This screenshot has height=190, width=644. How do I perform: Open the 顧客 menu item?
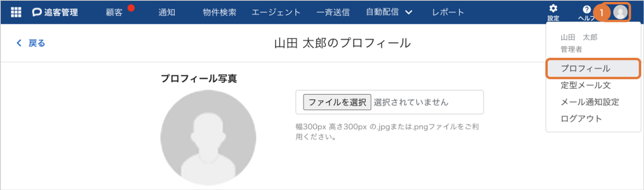click(x=114, y=13)
